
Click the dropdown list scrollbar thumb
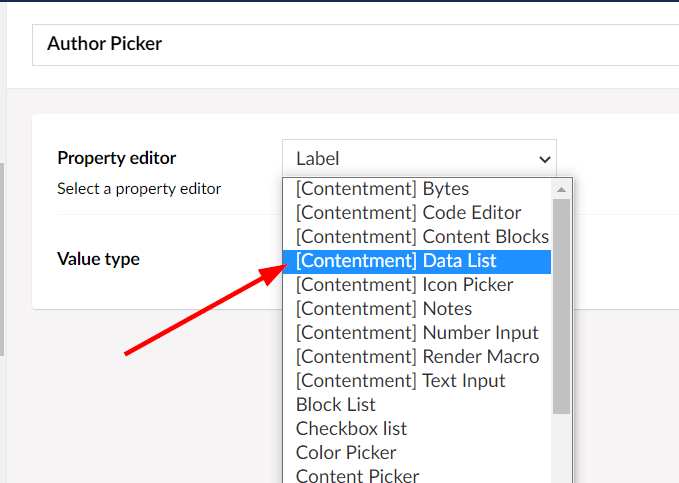(x=561, y=306)
